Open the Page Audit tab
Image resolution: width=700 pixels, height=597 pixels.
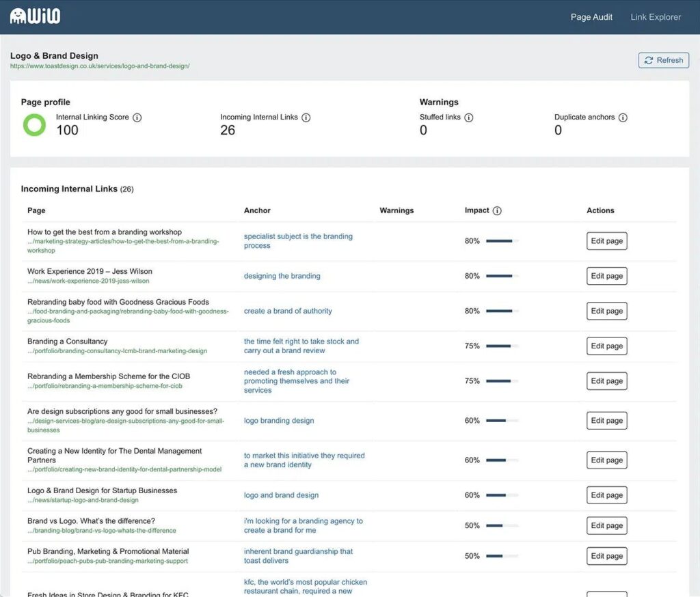tap(591, 17)
